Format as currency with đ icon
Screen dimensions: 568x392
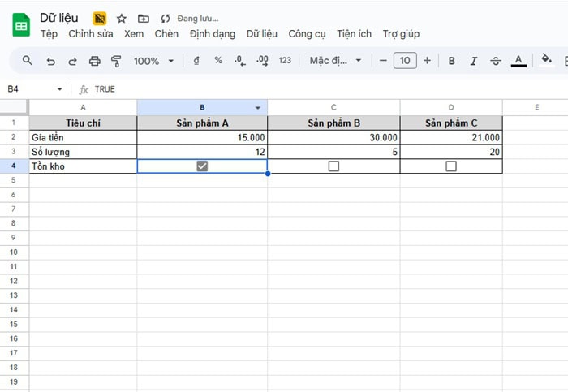click(x=196, y=61)
